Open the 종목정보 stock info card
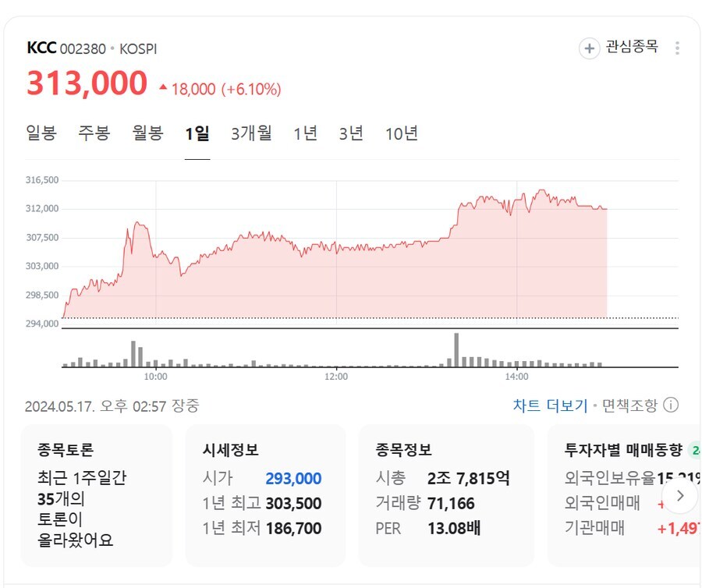Image resolution: width=702 pixels, height=588 pixels. click(446, 495)
